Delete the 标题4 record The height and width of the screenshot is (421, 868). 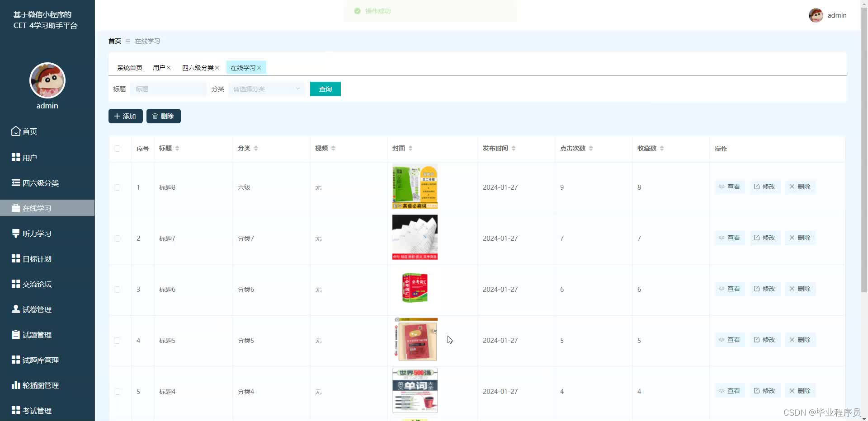tap(800, 391)
